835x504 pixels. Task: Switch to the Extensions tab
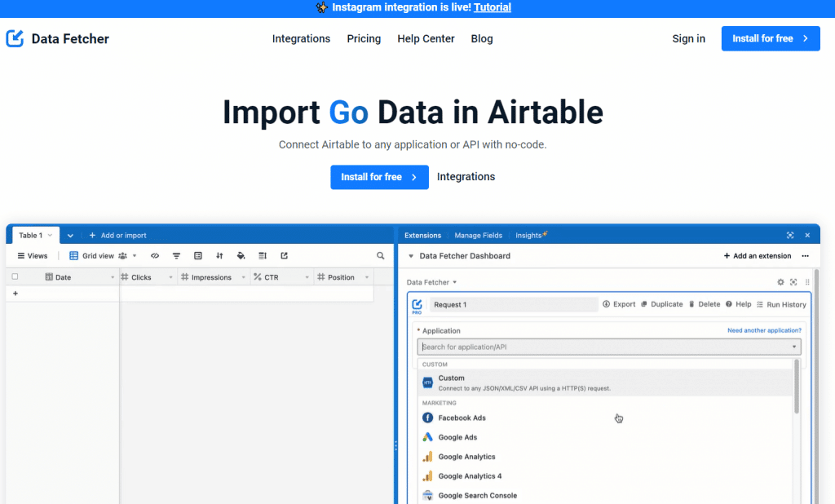423,236
